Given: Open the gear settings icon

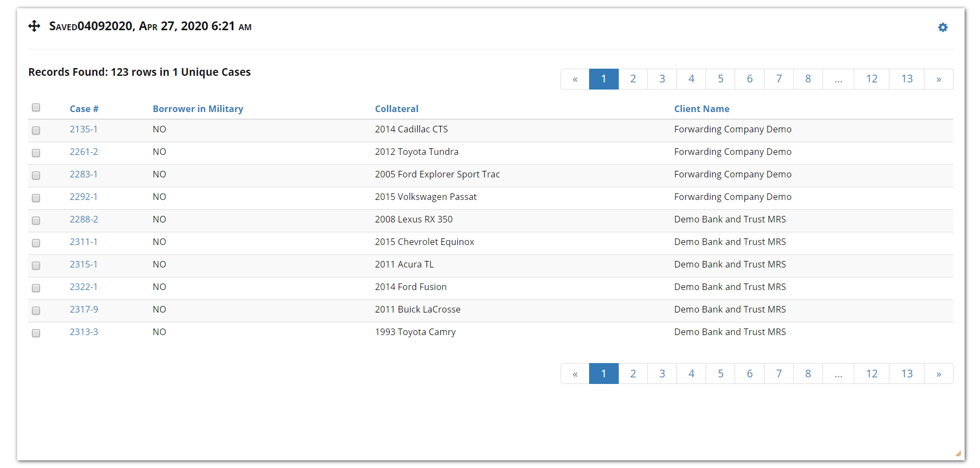Looking at the screenshot, I should (943, 27).
